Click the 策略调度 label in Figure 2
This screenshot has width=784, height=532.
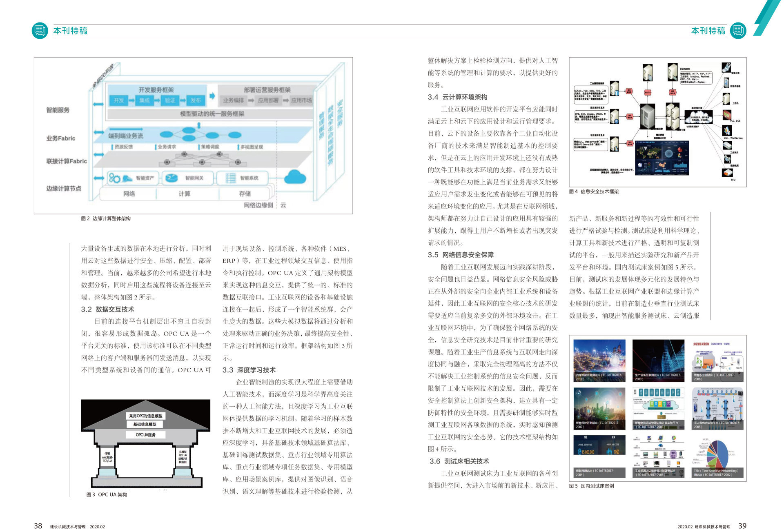pos(210,147)
